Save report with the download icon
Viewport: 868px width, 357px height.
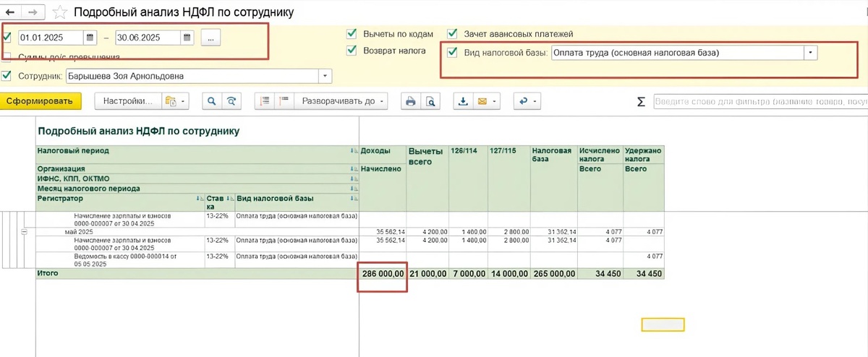pos(463,101)
